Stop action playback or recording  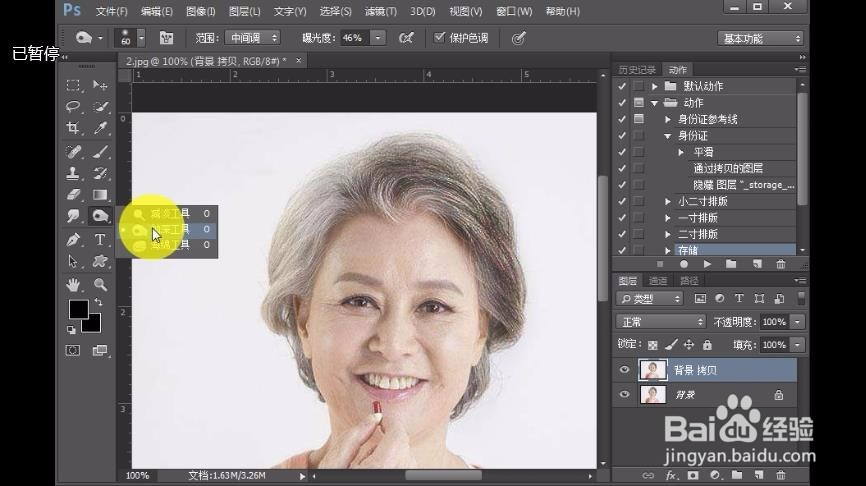(x=659, y=264)
